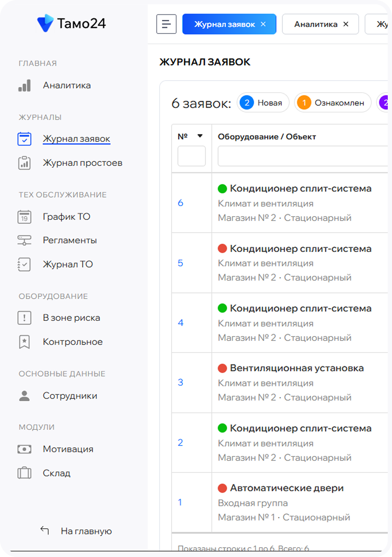Open Analytics via bar chart sidebar icon
Screen dimensions: 392x557
(24, 85)
